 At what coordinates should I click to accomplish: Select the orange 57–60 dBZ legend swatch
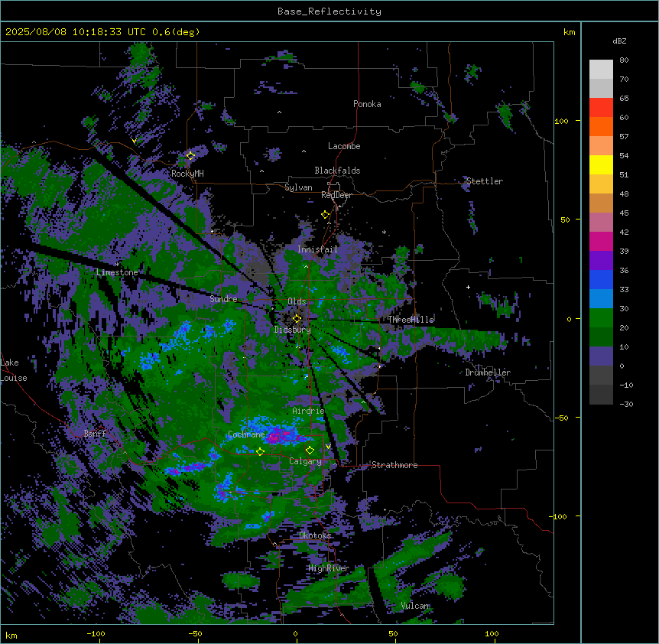601,126
